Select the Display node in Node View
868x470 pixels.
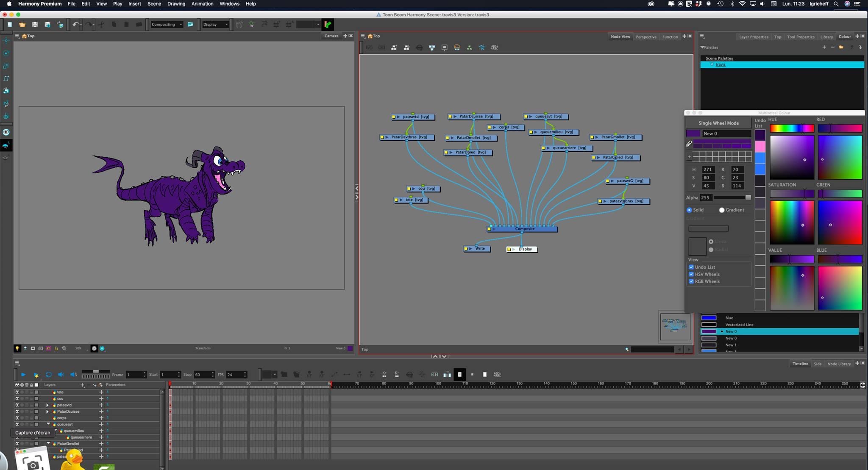click(522, 249)
